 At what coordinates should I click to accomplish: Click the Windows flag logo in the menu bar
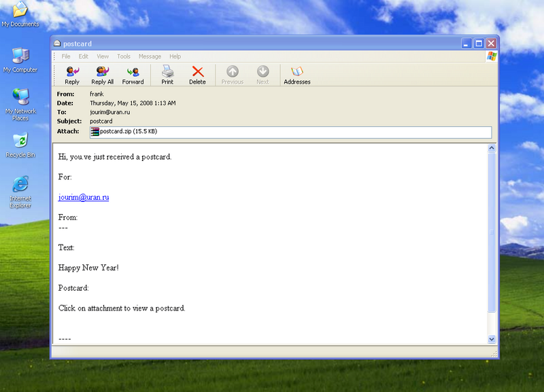pos(491,56)
